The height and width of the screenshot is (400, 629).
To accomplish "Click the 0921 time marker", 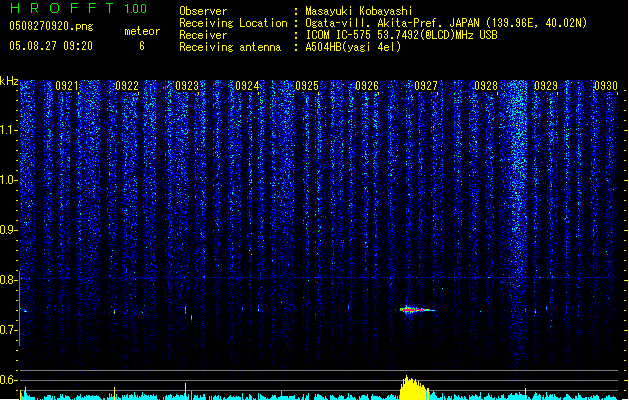I will click(67, 86).
